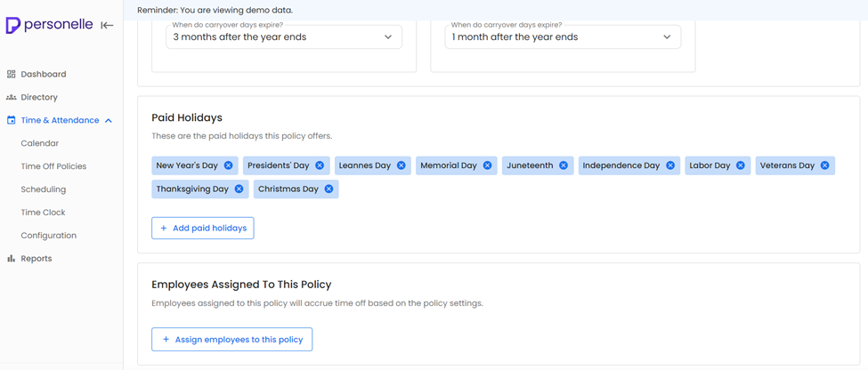Remove Presidents' Day from paid holidays

click(320, 165)
